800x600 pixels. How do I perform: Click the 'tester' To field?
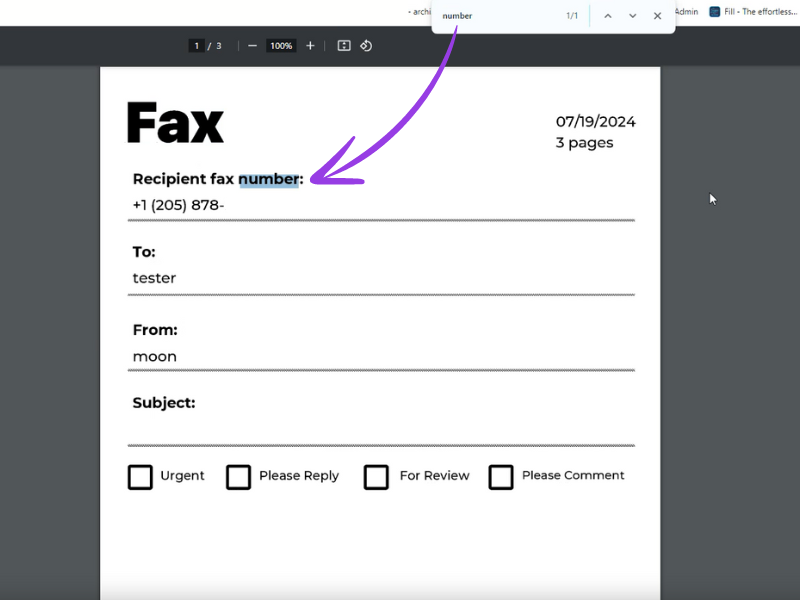[154, 278]
